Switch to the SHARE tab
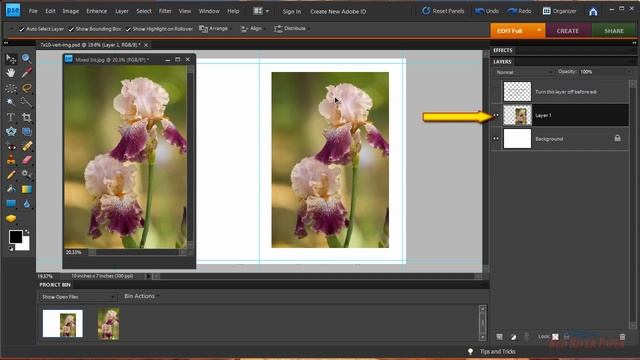640x360 pixels. (x=614, y=31)
